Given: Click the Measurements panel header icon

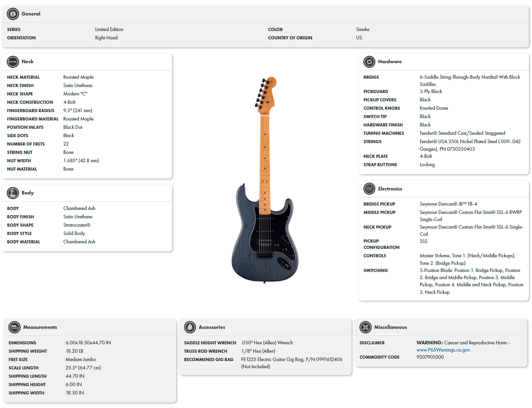Looking at the screenshot, I should tap(14, 327).
